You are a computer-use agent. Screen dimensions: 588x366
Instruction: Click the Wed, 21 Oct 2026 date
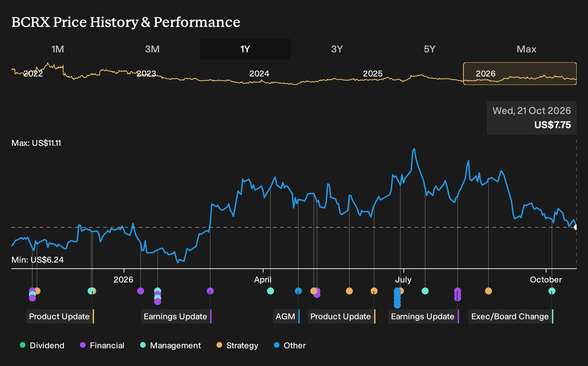[532, 111]
